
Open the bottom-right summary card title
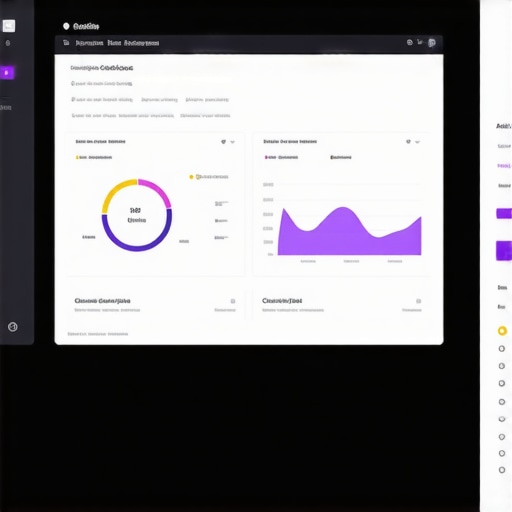[x=282, y=301]
